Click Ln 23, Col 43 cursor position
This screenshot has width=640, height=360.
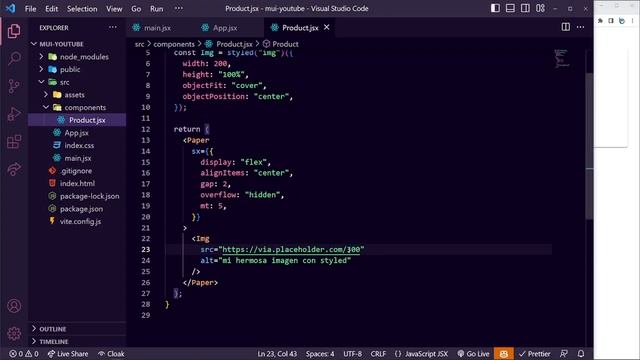tap(277, 354)
